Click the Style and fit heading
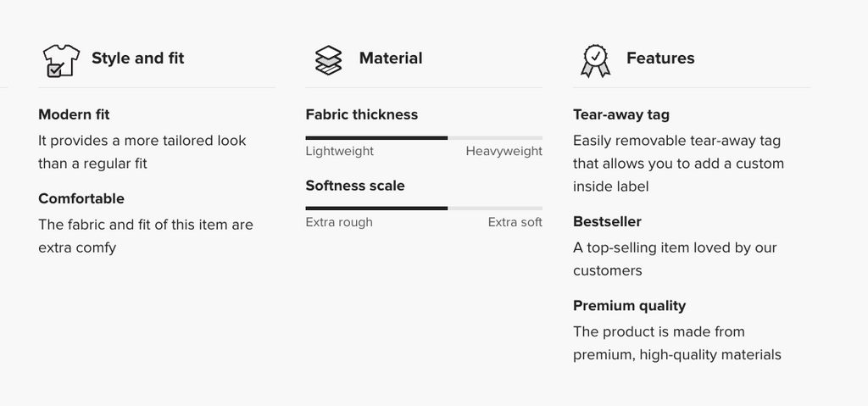868x406 pixels. click(137, 58)
